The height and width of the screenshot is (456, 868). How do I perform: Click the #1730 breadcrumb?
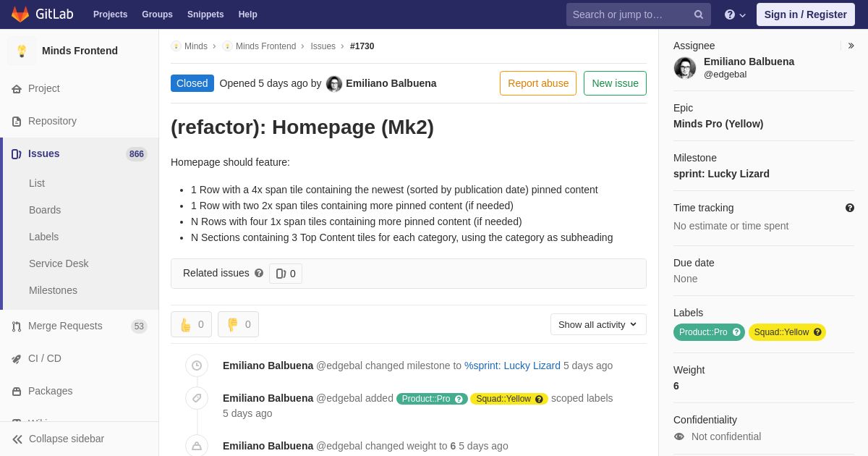[362, 46]
